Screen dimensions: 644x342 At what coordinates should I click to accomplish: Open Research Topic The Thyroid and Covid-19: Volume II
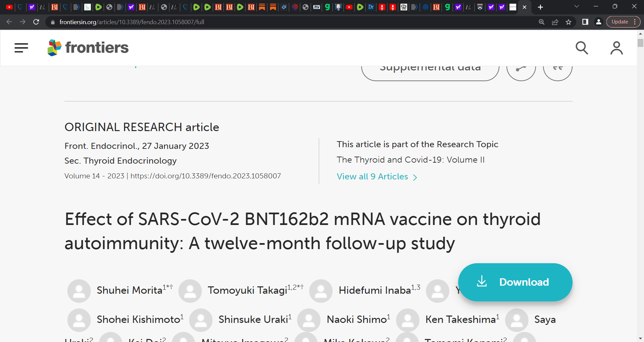pos(411,160)
